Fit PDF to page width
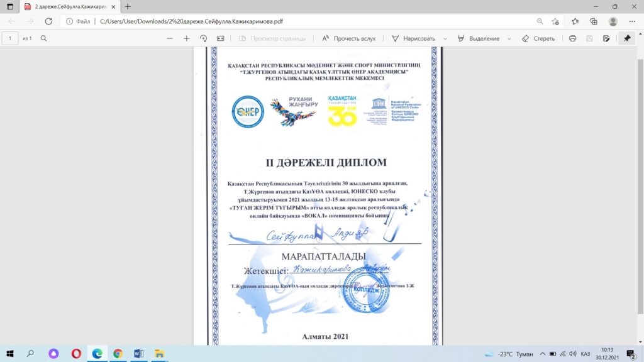The width and height of the screenshot is (644, 362). (221, 38)
